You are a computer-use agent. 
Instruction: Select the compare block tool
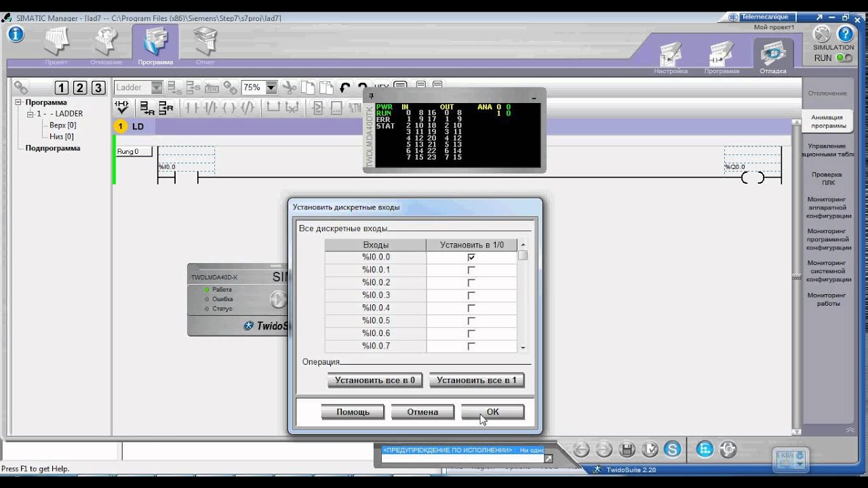[x=318, y=107]
